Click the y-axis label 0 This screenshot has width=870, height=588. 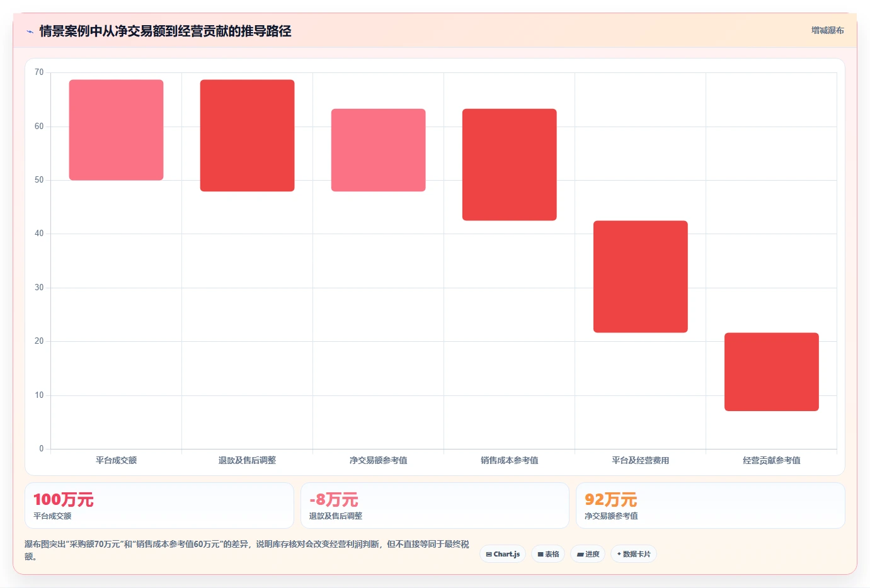click(42, 449)
